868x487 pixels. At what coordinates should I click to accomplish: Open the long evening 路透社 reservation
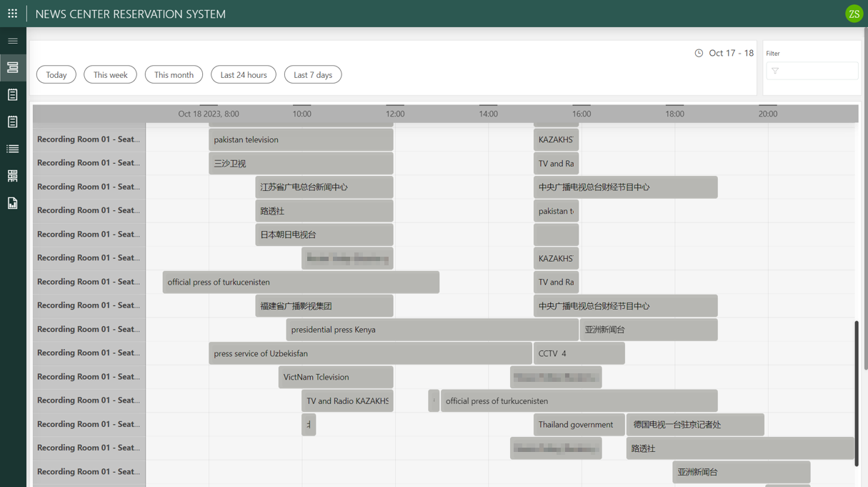click(x=740, y=448)
